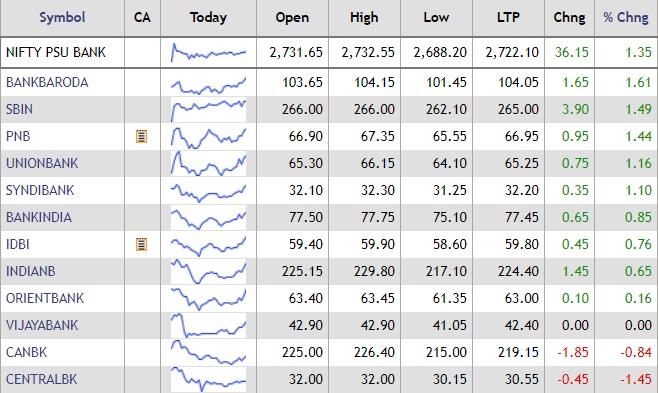Open BANKBARODA intraday sparkline chart
This screenshot has width=658, height=393.
click(x=209, y=83)
